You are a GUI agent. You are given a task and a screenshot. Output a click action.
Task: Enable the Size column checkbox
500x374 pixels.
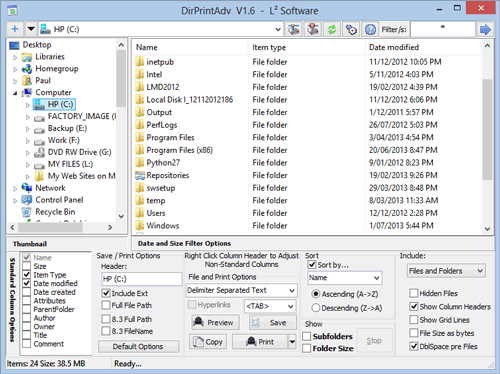27,266
